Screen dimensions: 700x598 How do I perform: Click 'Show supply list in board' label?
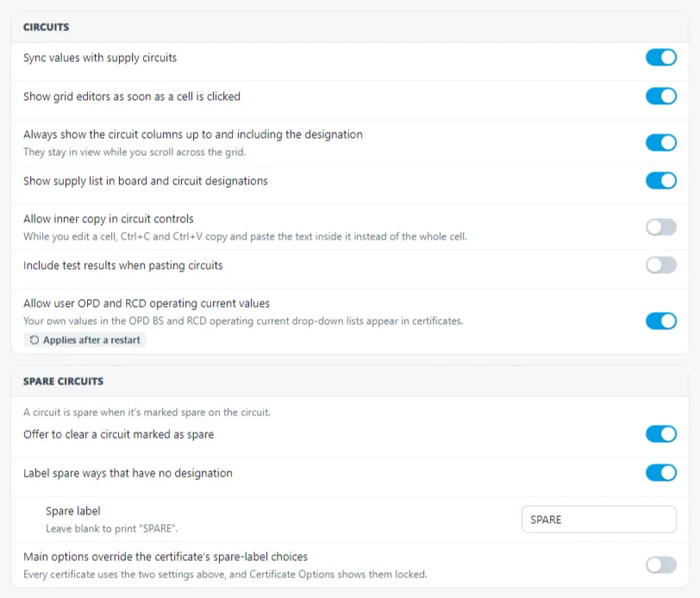146,181
